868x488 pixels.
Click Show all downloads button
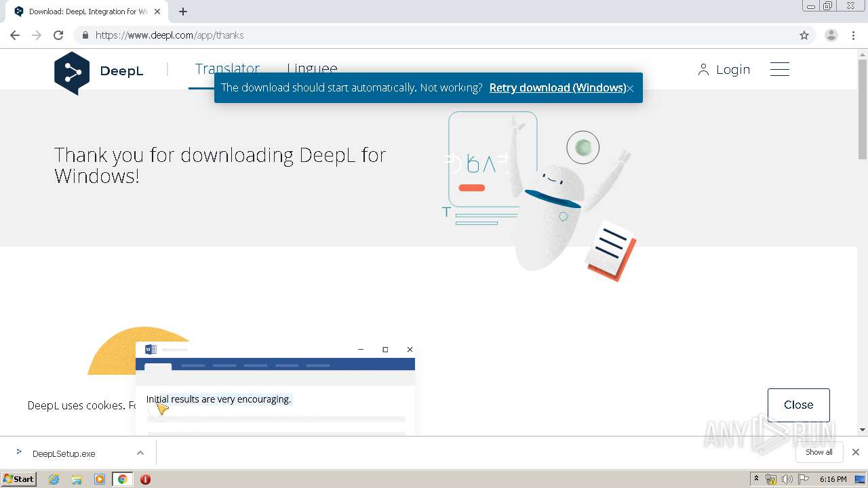click(x=819, y=452)
